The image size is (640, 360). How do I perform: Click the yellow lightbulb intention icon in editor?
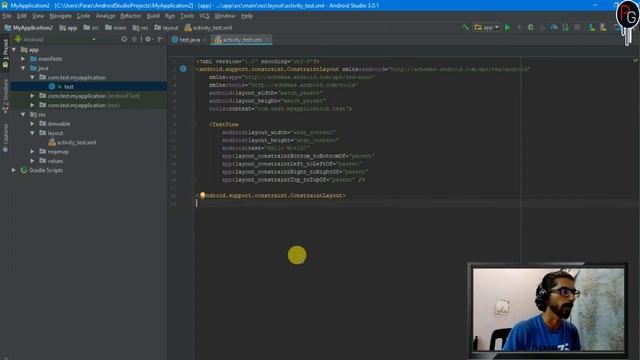pos(202,195)
